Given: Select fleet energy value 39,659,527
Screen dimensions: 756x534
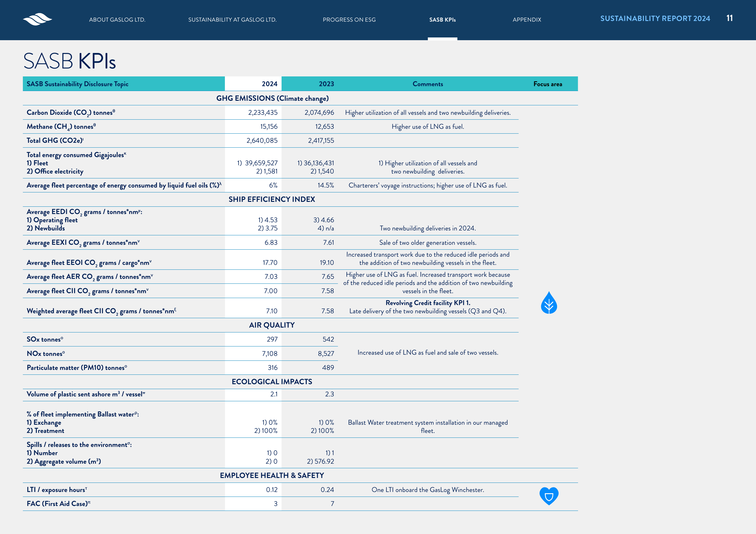Looking at the screenshot, I should point(261,163).
